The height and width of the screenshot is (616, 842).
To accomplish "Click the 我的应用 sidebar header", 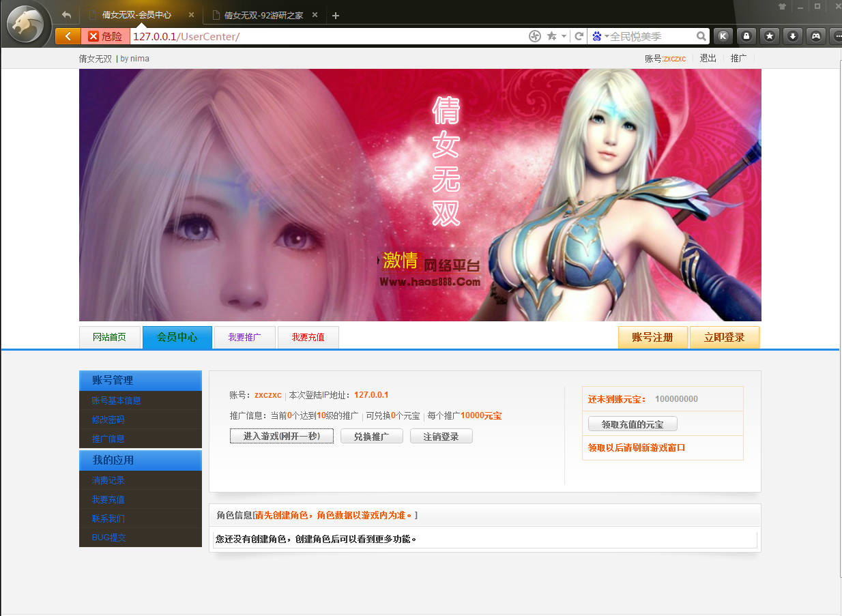I will point(141,460).
